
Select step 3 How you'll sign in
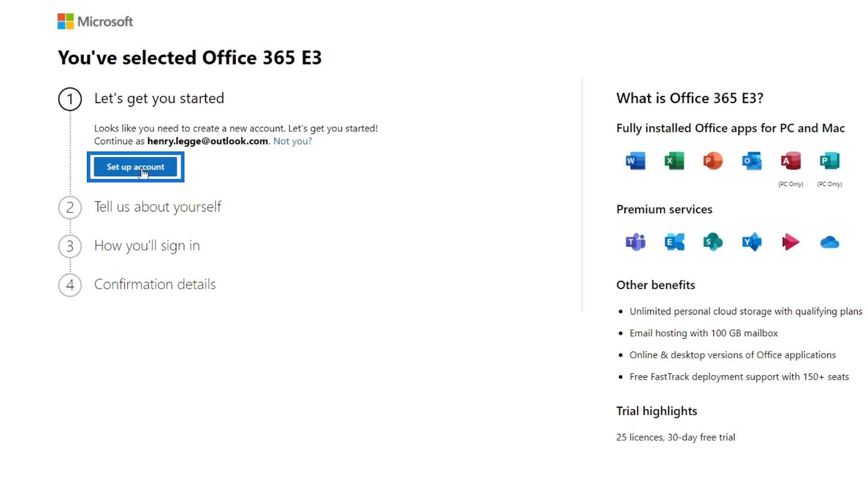click(129, 246)
